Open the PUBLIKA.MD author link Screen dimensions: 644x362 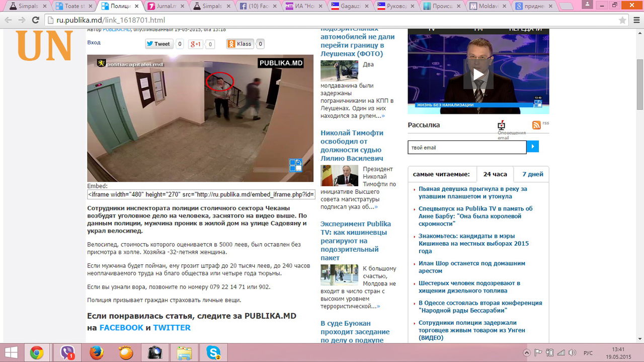point(117,30)
